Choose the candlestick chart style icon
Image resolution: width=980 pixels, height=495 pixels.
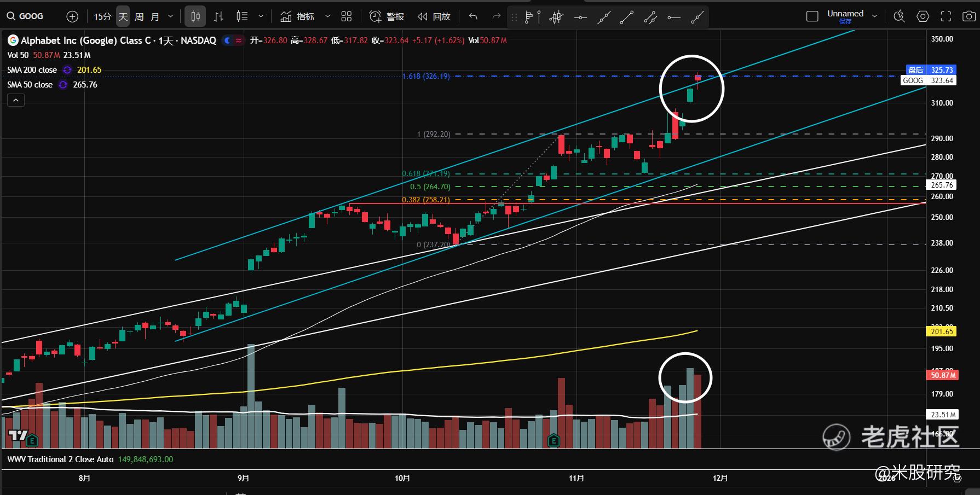tap(195, 16)
